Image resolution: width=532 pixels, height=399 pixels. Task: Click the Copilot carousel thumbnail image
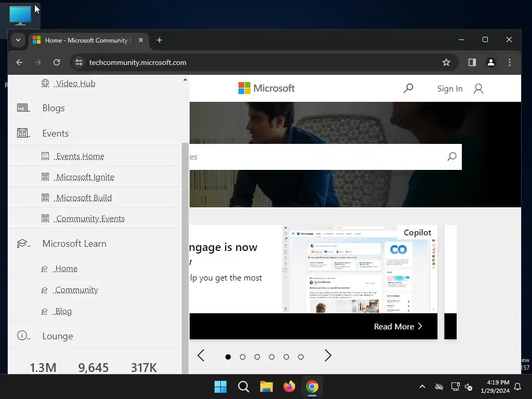360,269
